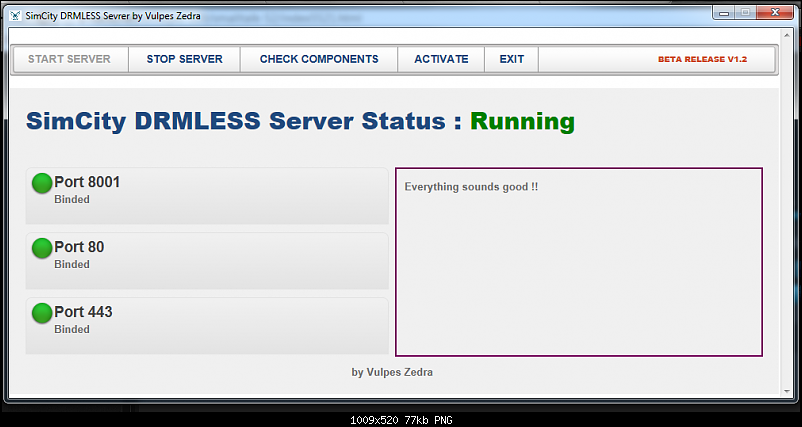Click the 'Binded' text under Port 443
The width and height of the screenshot is (802, 427).
coord(72,329)
